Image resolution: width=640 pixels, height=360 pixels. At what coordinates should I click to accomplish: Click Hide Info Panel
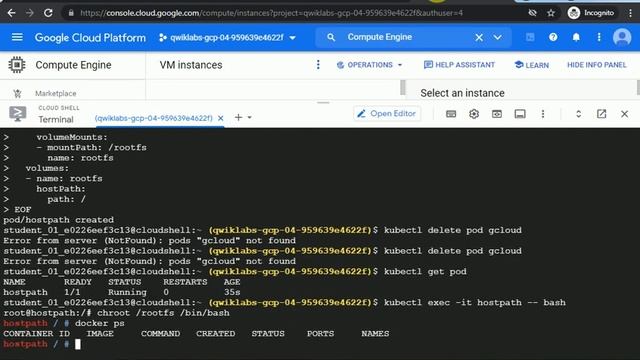[596, 65]
